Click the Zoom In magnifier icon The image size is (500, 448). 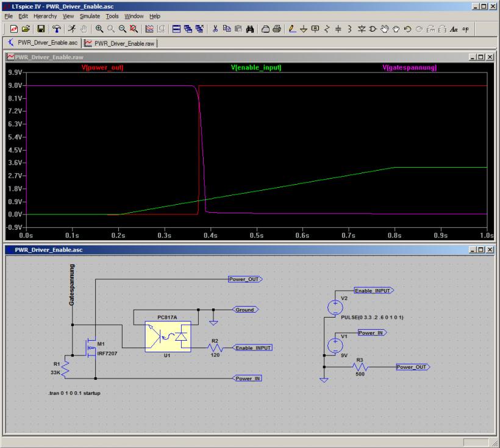[x=99, y=29]
